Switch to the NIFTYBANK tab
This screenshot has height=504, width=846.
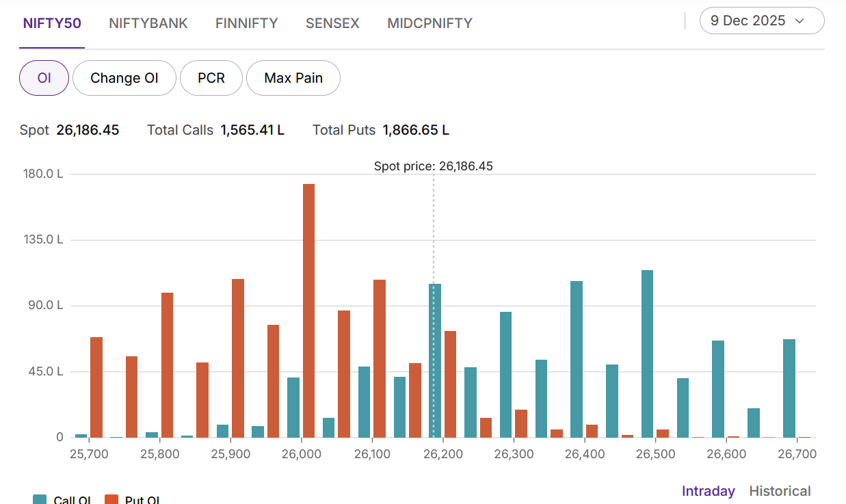pyautogui.click(x=148, y=23)
